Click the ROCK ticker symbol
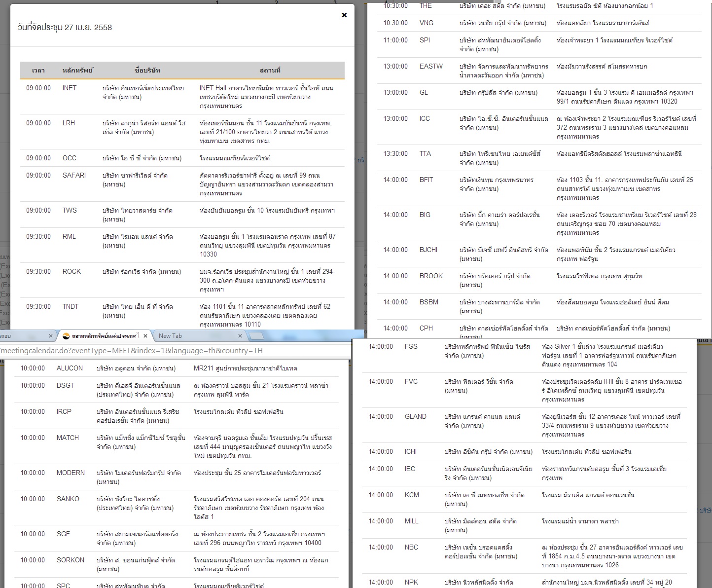Image resolution: width=712 pixels, height=588 pixels. tap(71, 272)
